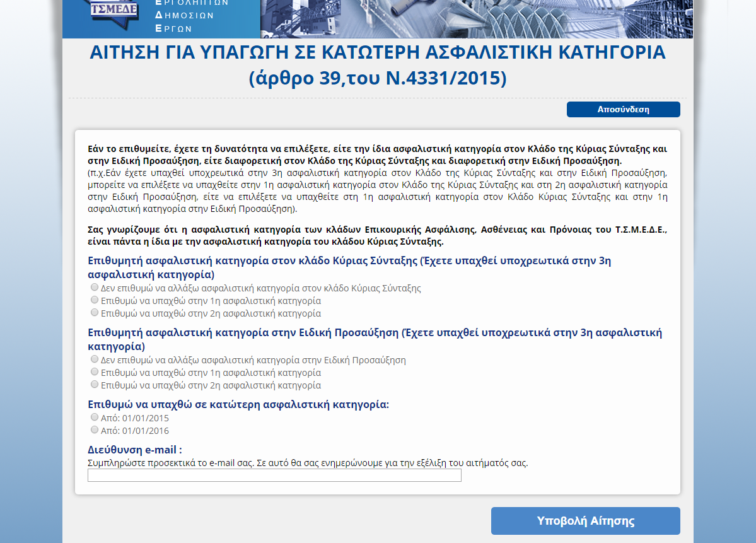Choose 2η ασφαλιστική κατηγορία for Ειδική Προσαύξηση
Image resolution: width=756 pixels, height=543 pixels.
point(95,384)
